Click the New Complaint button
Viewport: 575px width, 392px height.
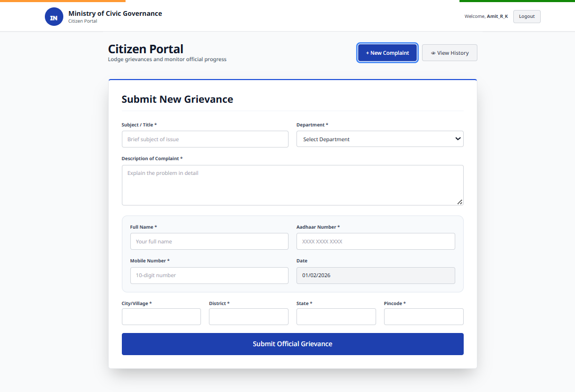387,53
